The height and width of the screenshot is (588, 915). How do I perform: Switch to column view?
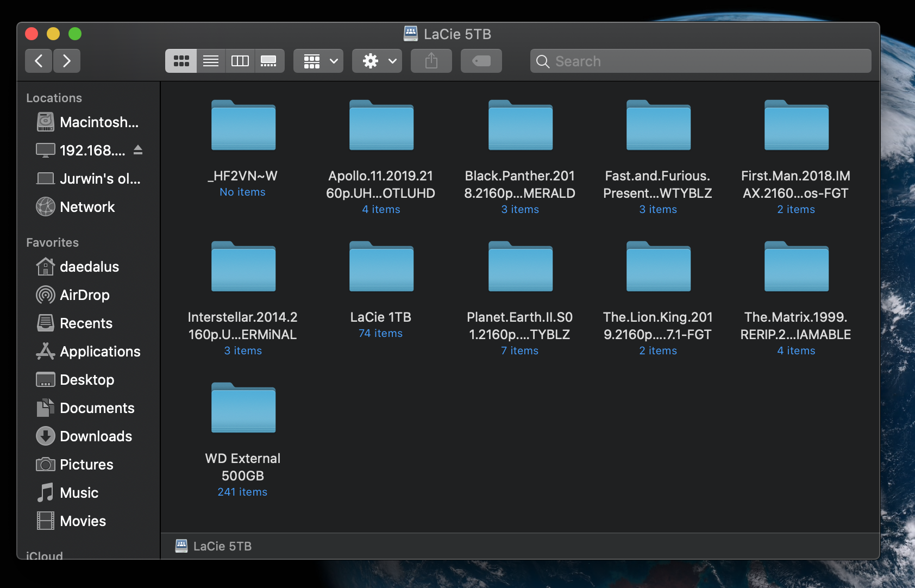coord(240,61)
